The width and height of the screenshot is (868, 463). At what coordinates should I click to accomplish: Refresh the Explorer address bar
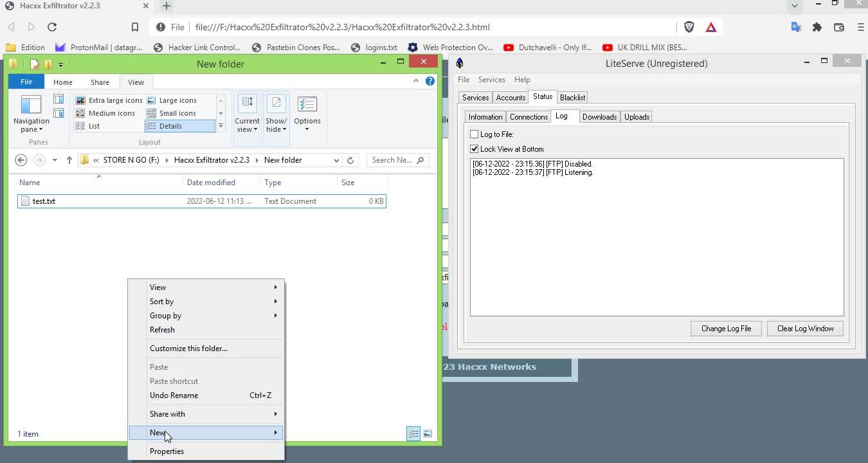coord(350,160)
